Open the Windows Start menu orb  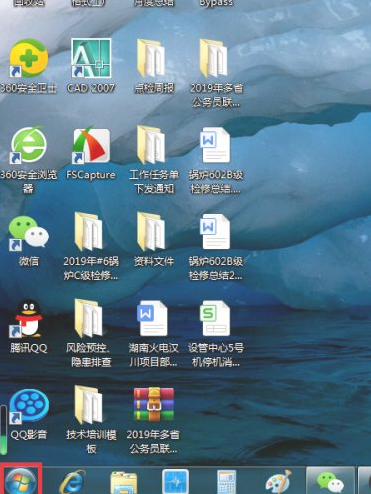21,480
